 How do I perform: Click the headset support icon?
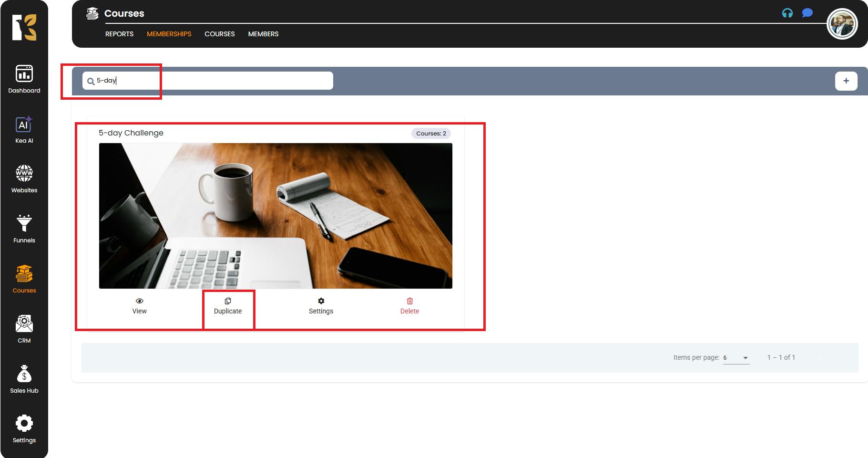pos(787,13)
